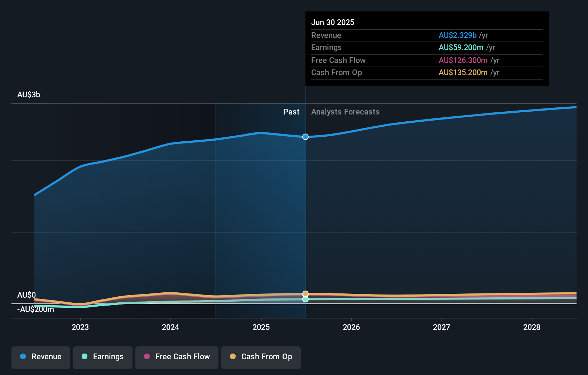
Task: Click the 2026 axis label
Action: tap(352, 327)
